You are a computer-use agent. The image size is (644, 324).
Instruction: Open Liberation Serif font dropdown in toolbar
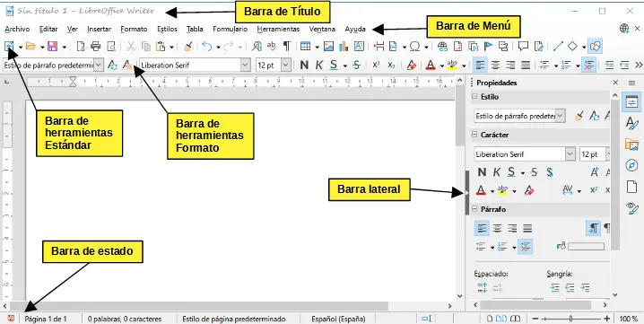coord(245,65)
